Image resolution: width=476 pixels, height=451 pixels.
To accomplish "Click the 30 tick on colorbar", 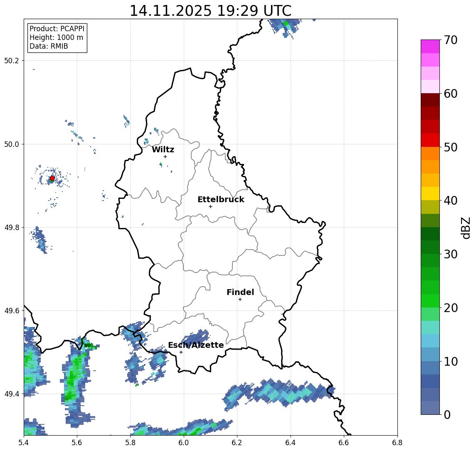I will (x=451, y=254).
